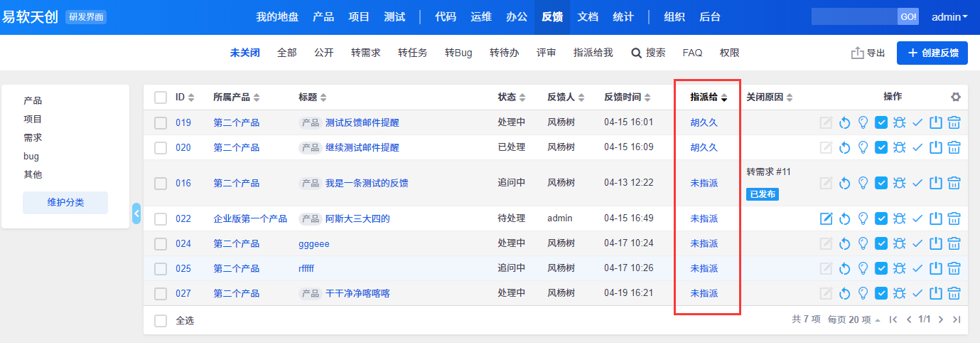980x343 pixels.
Task: Switch to the 转Bug tab
Action: (x=458, y=53)
